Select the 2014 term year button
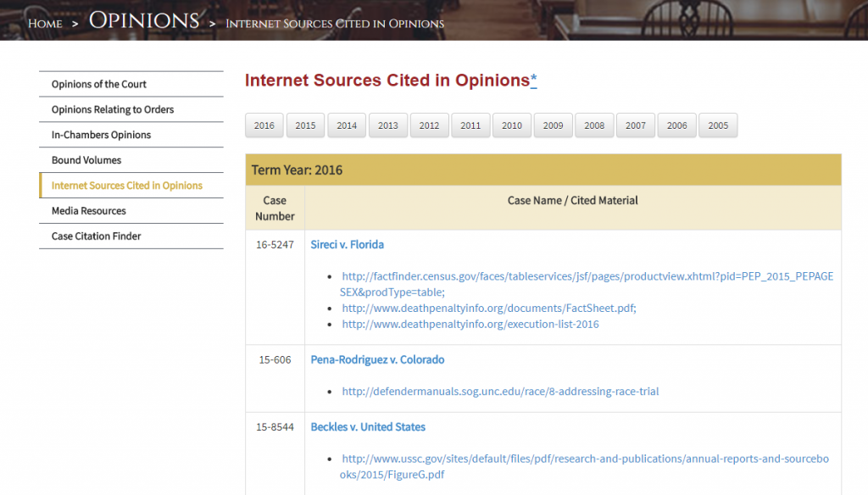 [347, 125]
